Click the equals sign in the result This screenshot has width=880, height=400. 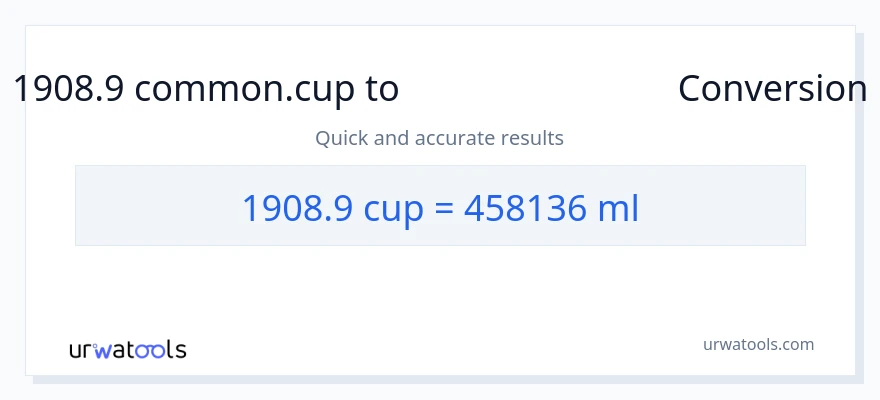446,207
